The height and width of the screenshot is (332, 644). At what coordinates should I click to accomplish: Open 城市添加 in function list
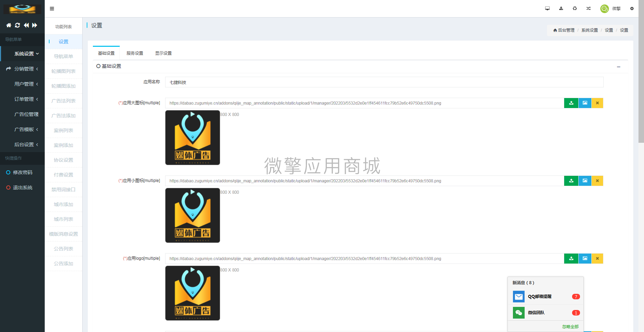[64, 204]
